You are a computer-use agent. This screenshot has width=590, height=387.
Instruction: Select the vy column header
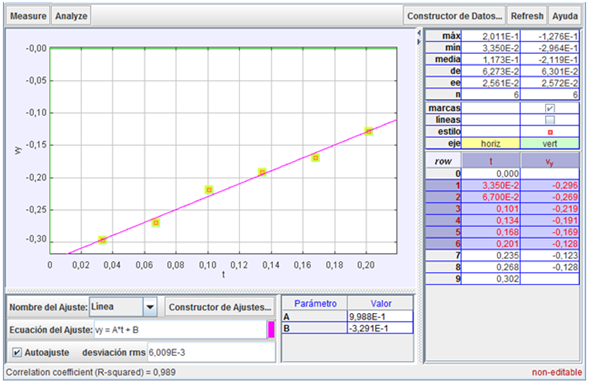tap(550, 161)
